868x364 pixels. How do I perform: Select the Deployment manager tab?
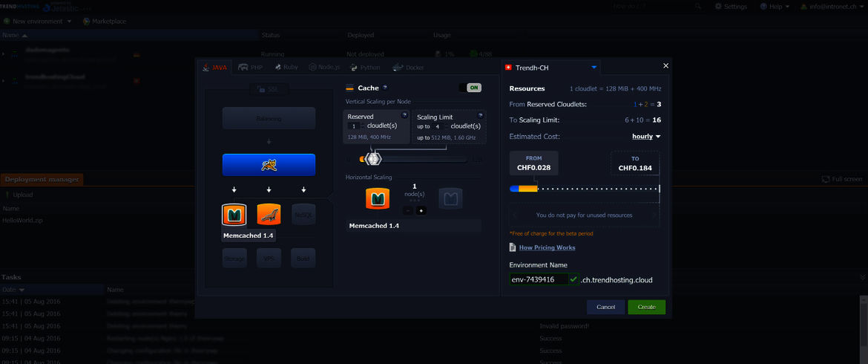pos(42,179)
